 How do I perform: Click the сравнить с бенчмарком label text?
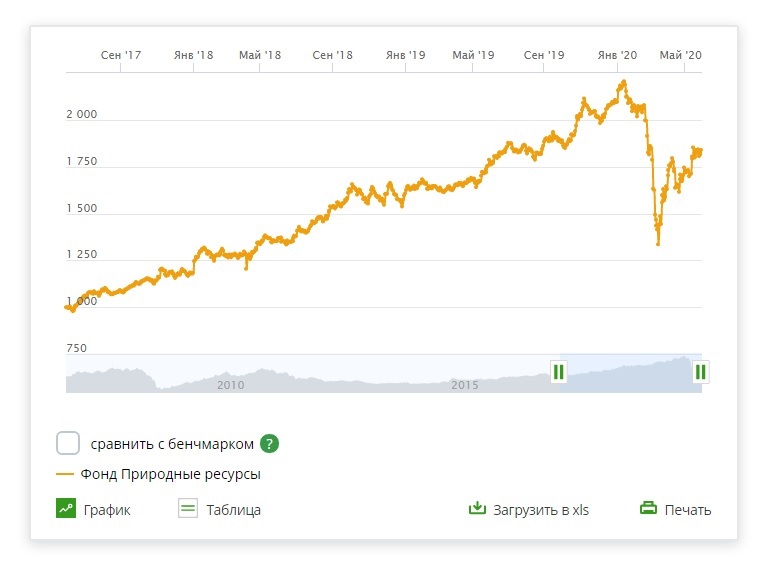point(172,444)
